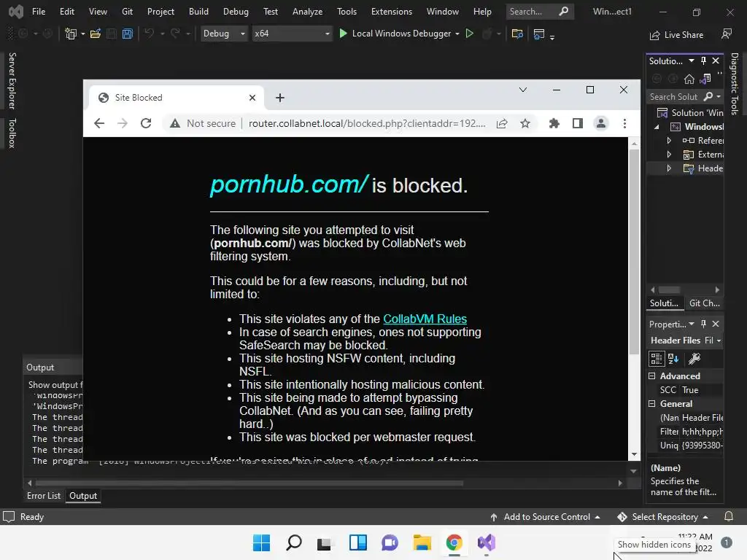
Task: Open the Debug menu
Action: point(236,12)
